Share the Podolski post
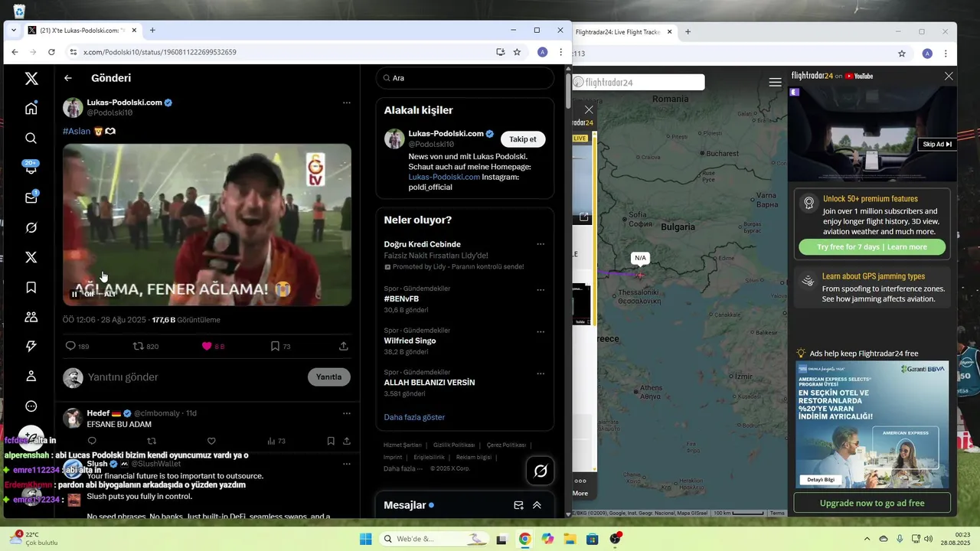Image resolution: width=980 pixels, height=551 pixels. point(344,346)
